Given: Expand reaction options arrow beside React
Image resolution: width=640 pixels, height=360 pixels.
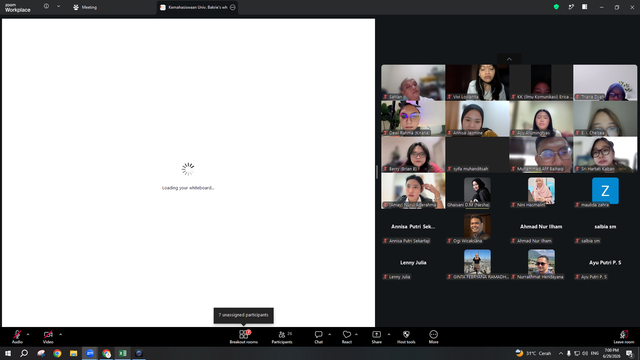Looking at the screenshot, I should tap(356, 334).
